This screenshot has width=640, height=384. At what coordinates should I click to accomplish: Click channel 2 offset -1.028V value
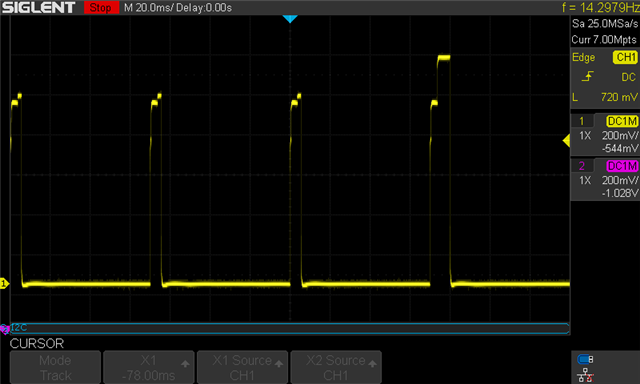(620, 193)
